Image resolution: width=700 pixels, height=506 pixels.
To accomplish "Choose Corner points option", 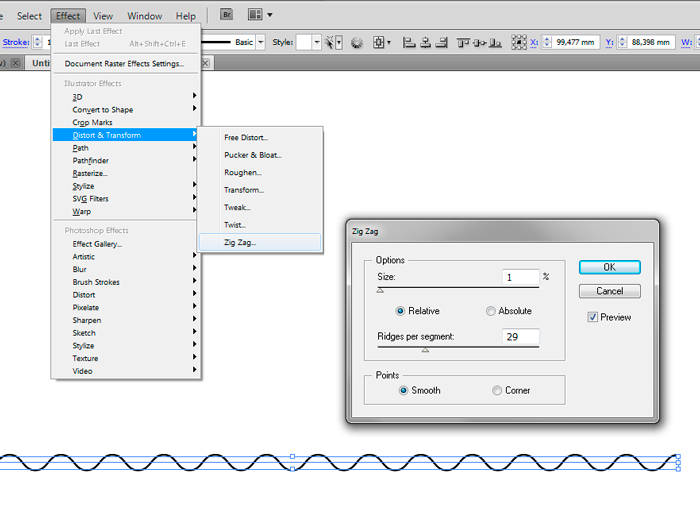I will [x=497, y=390].
